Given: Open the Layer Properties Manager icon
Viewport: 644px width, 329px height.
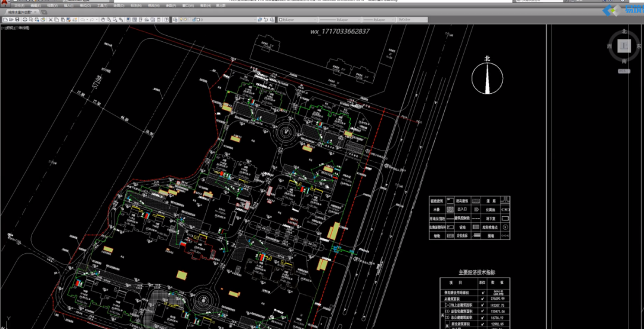Looking at the screenshot, I should [x=175, y=20].
